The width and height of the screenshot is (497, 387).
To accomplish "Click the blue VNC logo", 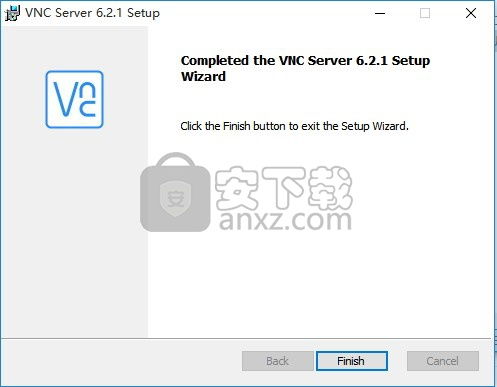I will click(74, 99).
